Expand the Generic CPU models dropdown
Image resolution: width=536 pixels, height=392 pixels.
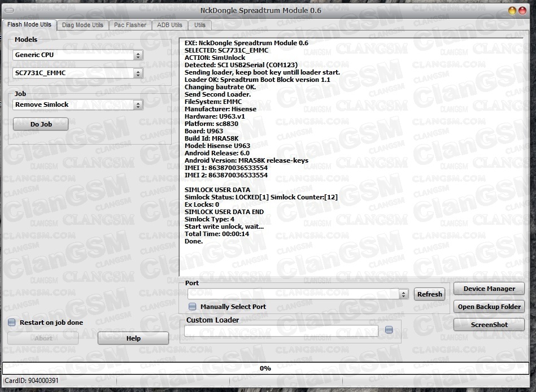tap(77, 55)
